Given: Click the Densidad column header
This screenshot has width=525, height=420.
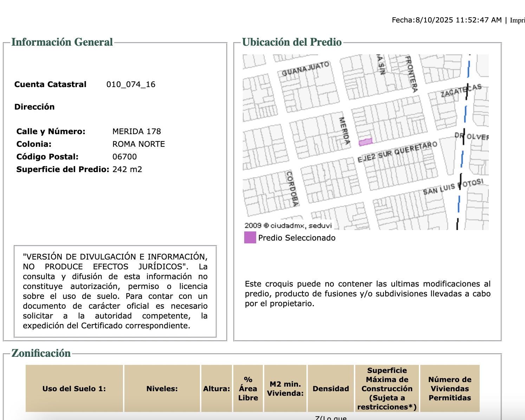Looking at the screenshot, I should pos(331,388).
